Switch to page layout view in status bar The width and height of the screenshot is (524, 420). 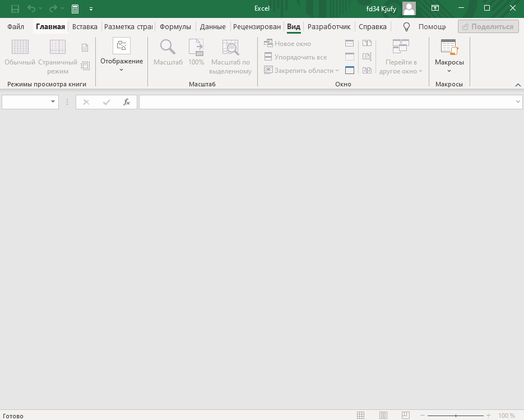coord(383,416)
